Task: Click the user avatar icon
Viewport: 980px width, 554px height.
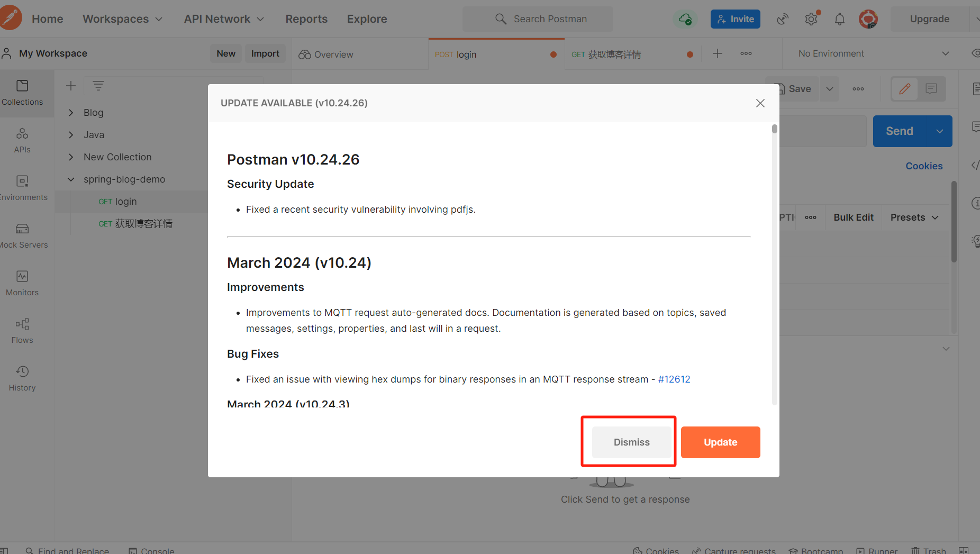Action: pyautogui.click(x=868, y=19)
